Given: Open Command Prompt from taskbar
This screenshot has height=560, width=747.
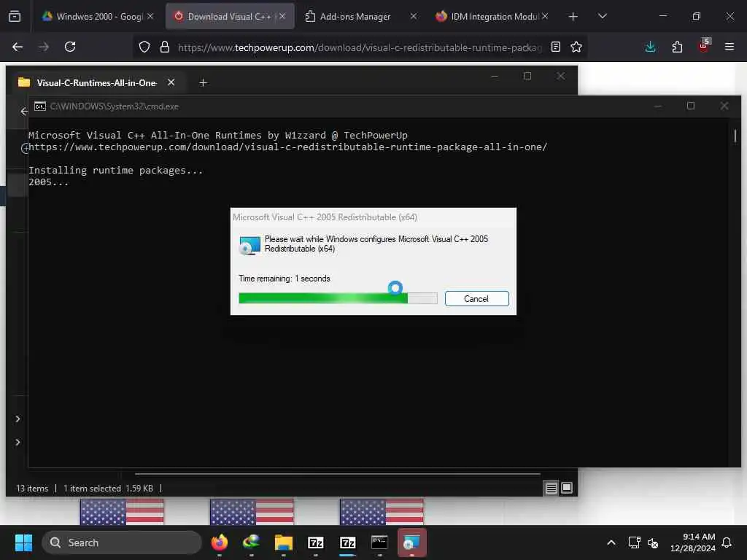Looking at the screenshot, I should click(x=379, y=542).
